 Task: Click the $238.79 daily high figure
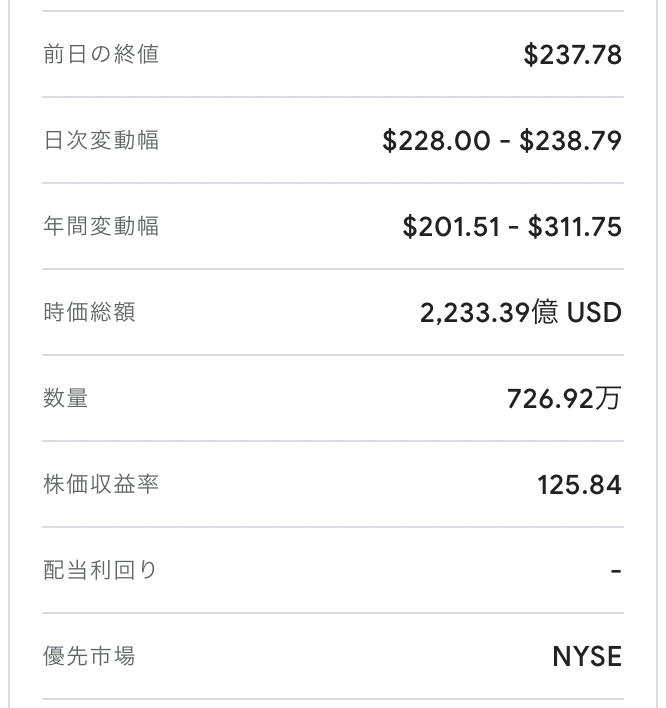pyautogui.click(x=571, y=140)
